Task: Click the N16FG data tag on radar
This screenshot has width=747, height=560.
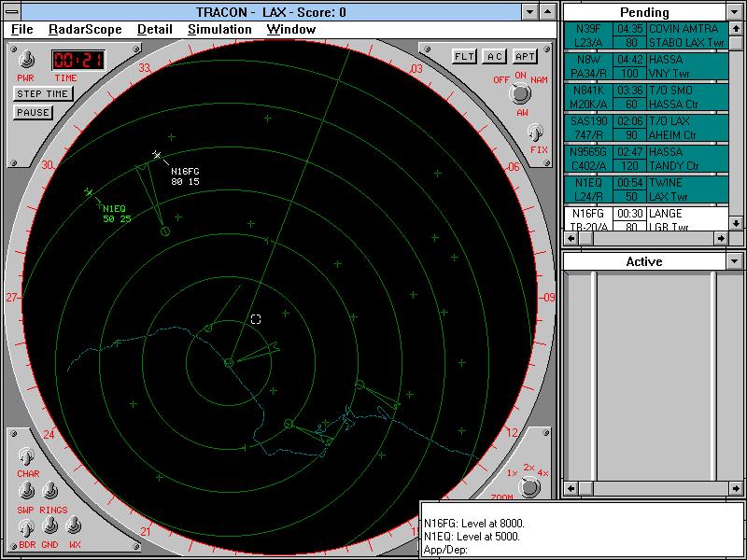Action: 185,176
